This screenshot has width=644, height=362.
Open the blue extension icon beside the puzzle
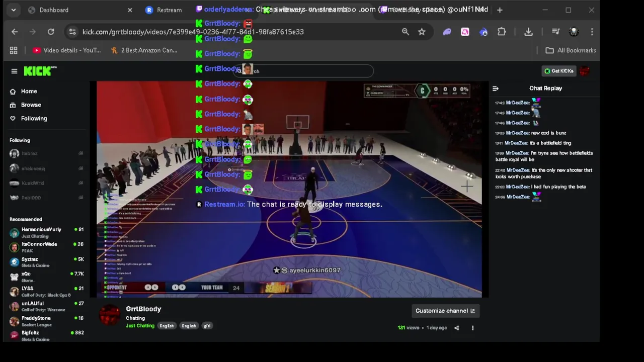click(484, 32)
